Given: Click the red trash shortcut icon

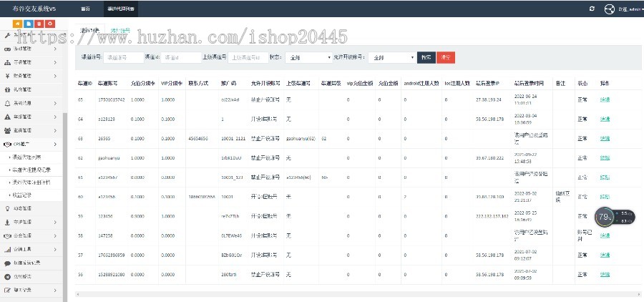Looking at the screenshot, I should pos(39,24).
